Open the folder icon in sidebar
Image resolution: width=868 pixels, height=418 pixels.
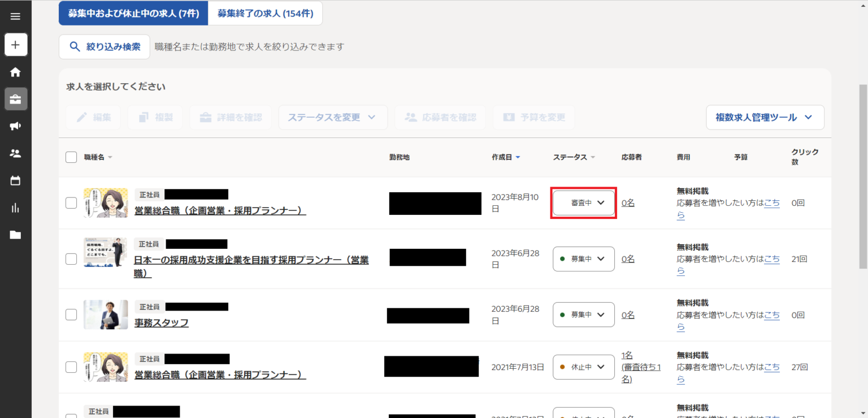tap(16, 235)
